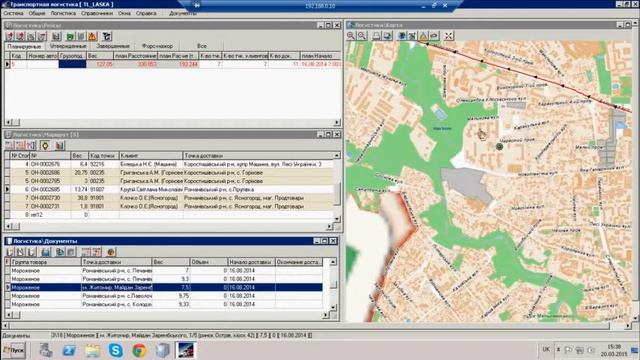Click the UK language indicator in the system tray
Viewport: 640px width, 360px height.
tap(546, 349)
